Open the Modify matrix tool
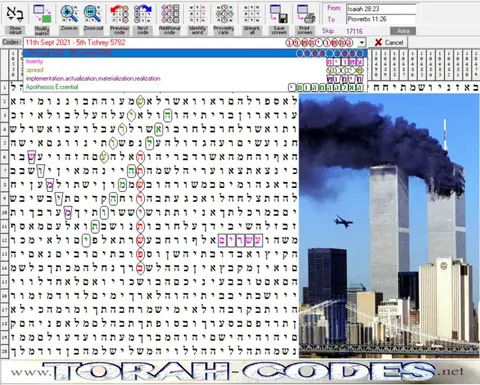 point(42,19)
